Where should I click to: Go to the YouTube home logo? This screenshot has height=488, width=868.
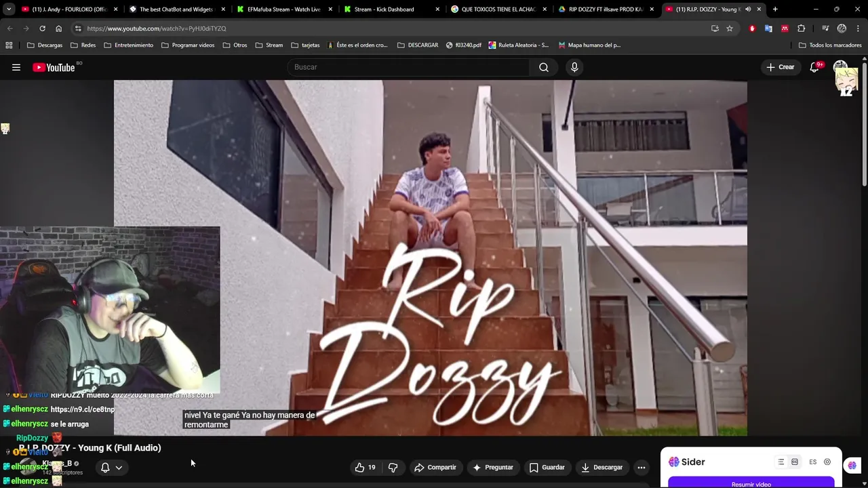click(54, 67)
